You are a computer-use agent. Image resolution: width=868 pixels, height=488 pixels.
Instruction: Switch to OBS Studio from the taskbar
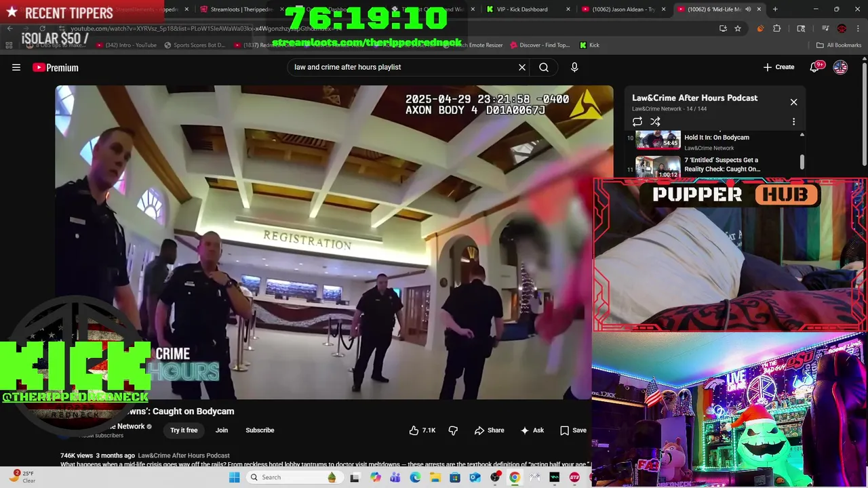pos(495,478)
